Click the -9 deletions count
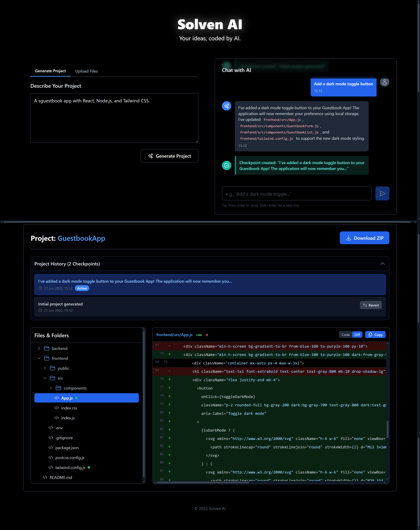The width and height of the screenshot is (420, 530). (x=206, y=335)
